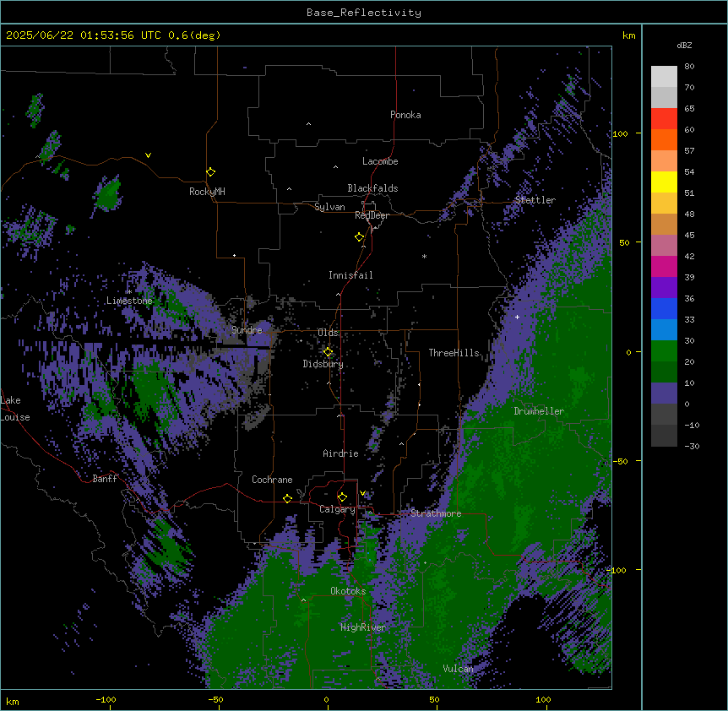Select the yellow diamond marker above Calgary
Screen dimensions: 728x711
pos(342,497)
